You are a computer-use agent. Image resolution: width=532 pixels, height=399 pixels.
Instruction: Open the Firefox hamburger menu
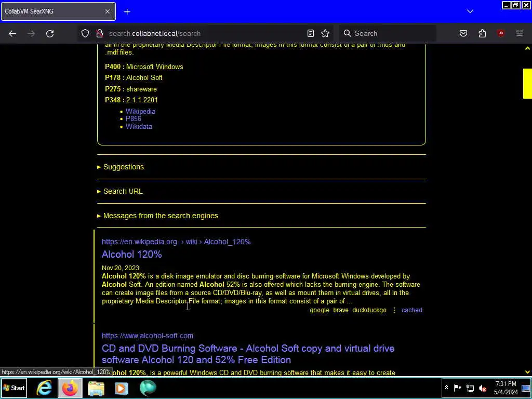click(x=520, y=33)
